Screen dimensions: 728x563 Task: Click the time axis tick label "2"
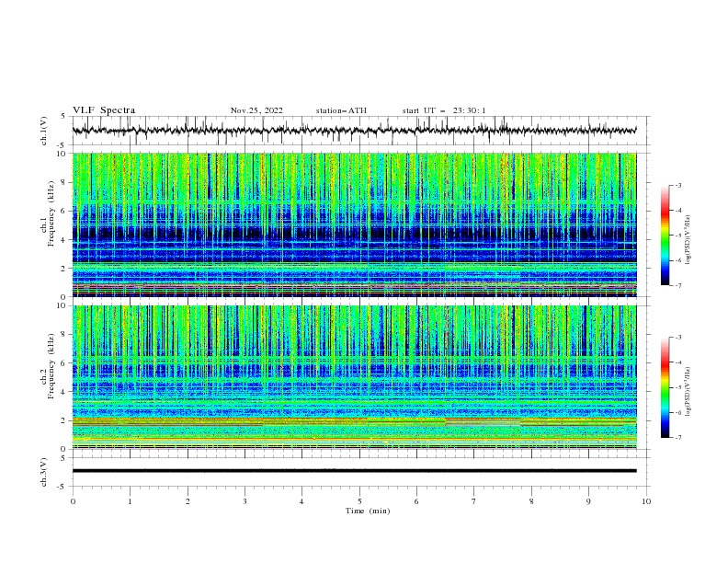[188, 501]
